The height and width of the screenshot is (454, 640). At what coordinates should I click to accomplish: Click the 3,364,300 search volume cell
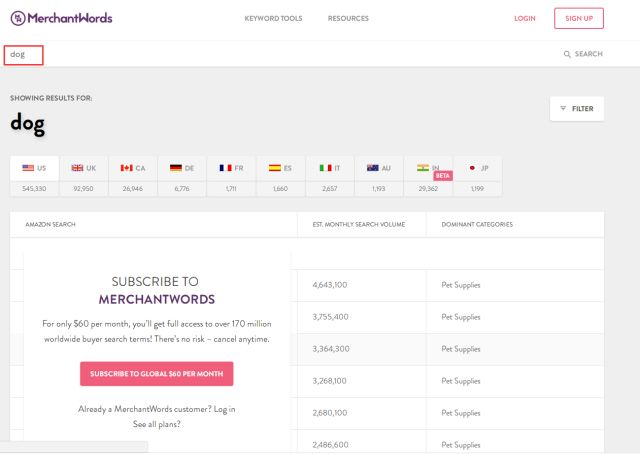pyautogui.click(x=331, y=349)
